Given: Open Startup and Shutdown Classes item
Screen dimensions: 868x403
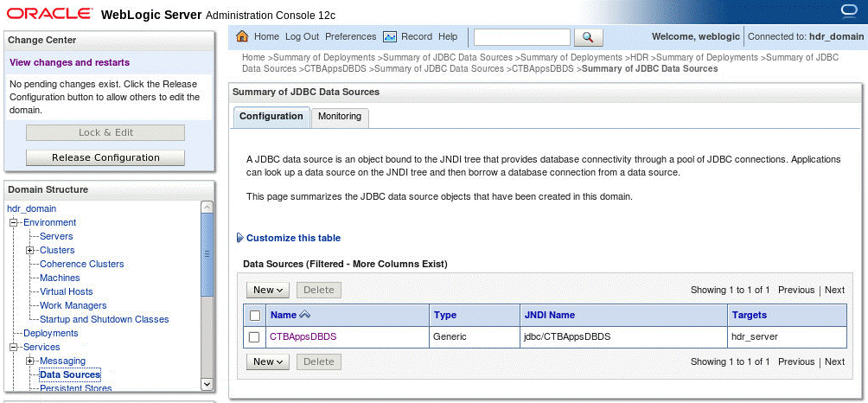Looking at the screenshot, I should [104, 319].
